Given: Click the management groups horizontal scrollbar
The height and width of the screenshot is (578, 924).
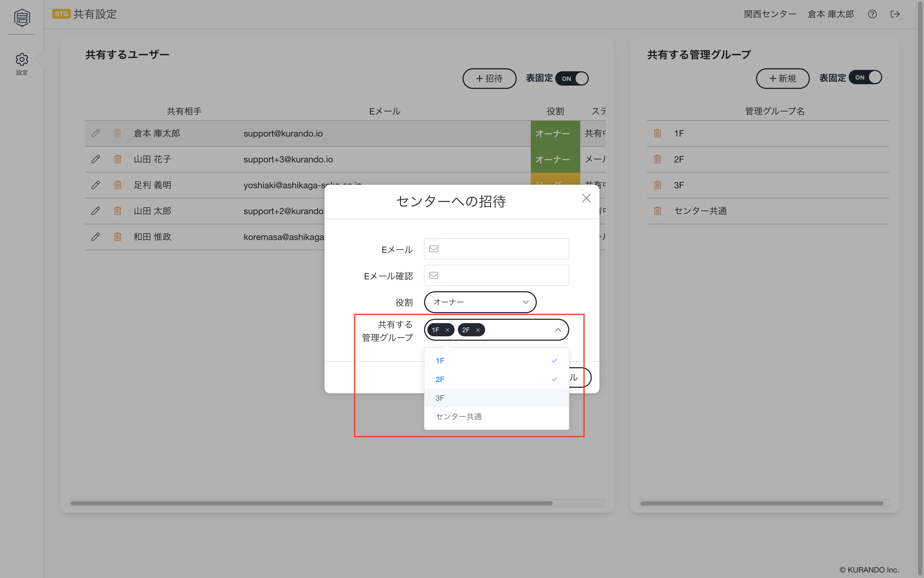Looking at the screenshot, I should point(761,503).
